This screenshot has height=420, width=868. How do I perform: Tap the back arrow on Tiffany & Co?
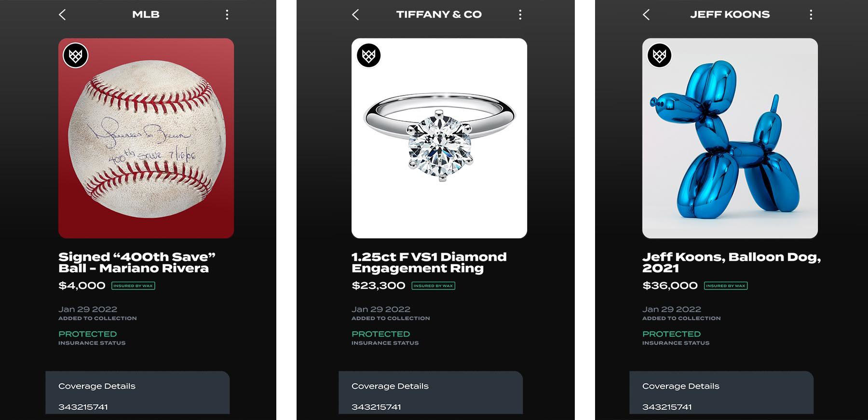point(355,15)
